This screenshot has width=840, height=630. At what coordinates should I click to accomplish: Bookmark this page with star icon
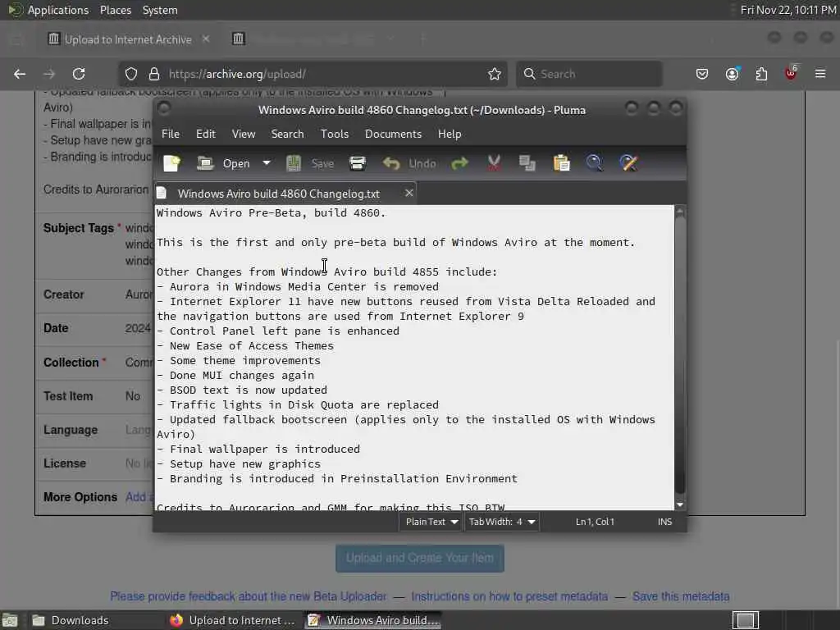pos(495,74)
